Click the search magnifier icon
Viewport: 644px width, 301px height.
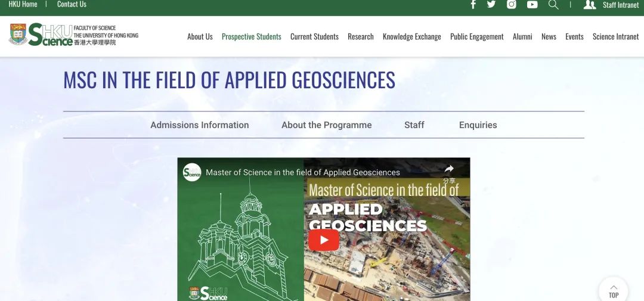click(553, 5)
